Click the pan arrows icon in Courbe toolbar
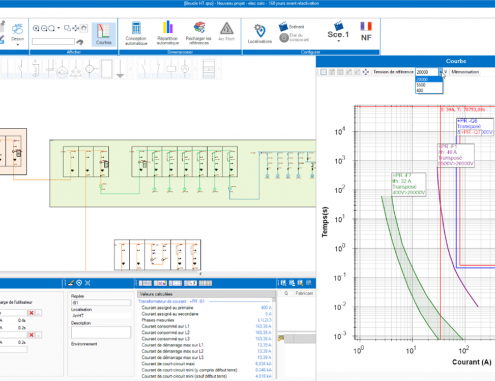 [366, 72]
